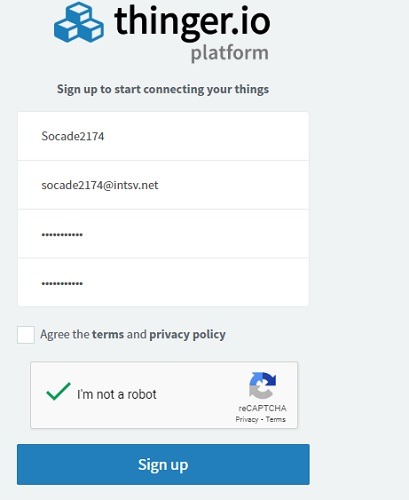Select the confirm password field above checkbox

[163, 282]
